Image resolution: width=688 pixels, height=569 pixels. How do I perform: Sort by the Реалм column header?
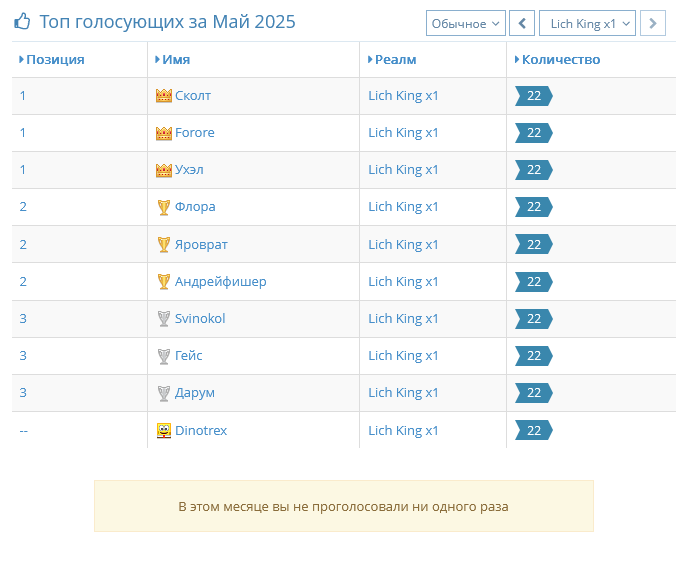tap(392, 60)
